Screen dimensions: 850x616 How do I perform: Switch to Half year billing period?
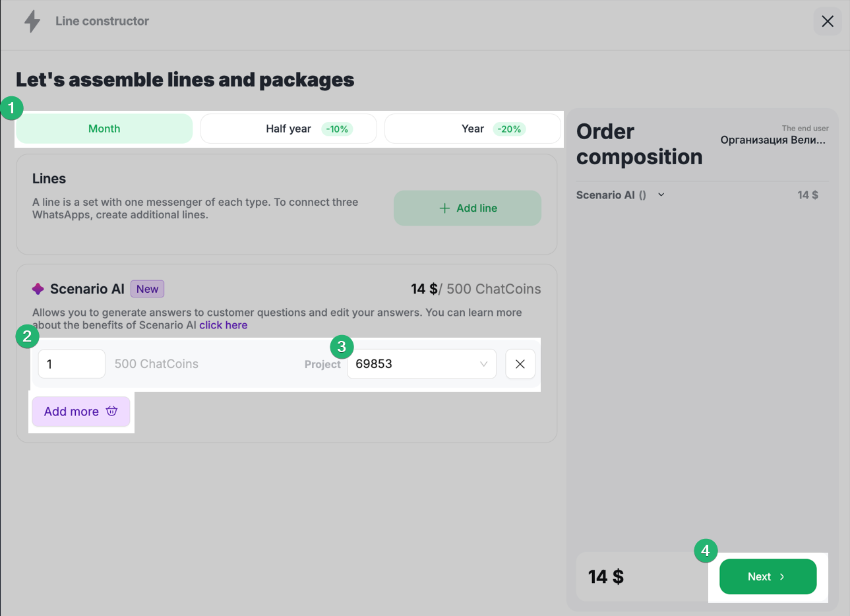point(288,129)
